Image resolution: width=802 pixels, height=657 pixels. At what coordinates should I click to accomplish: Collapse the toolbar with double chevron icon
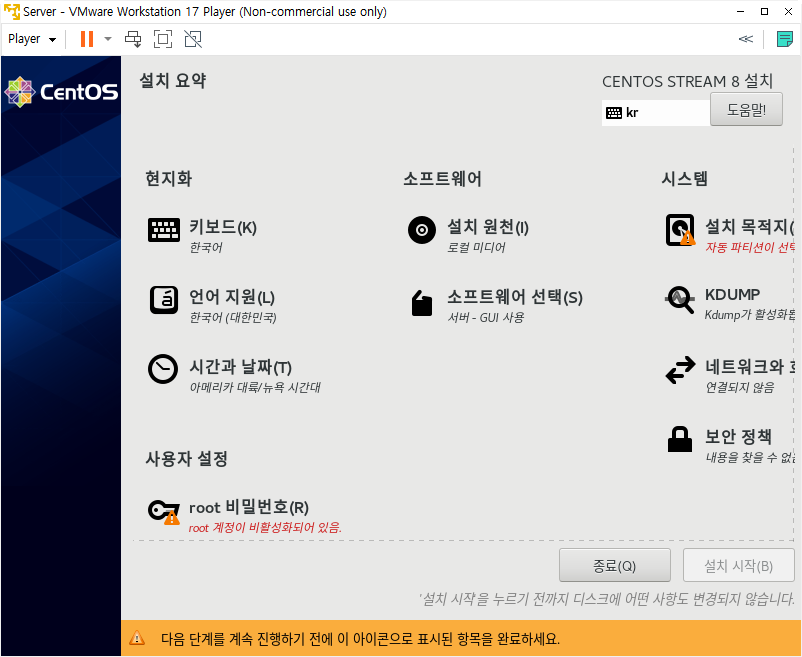click(746, 39)
